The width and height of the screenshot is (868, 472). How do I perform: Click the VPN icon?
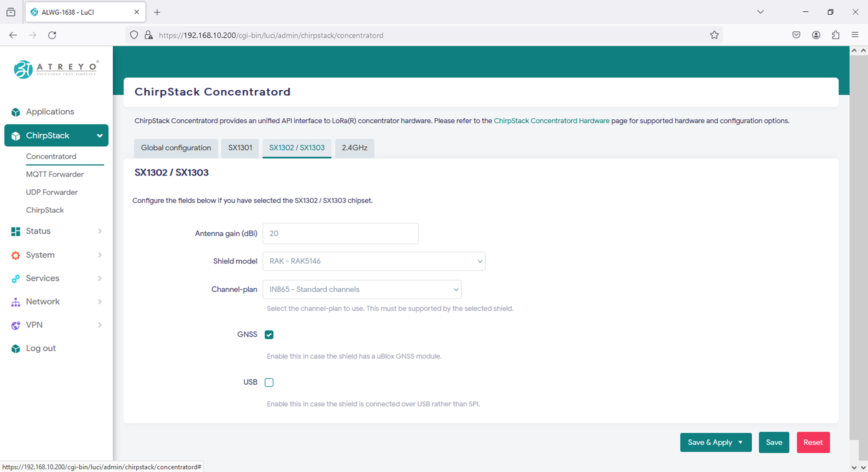pyautogui.click(x=16, y=325)
